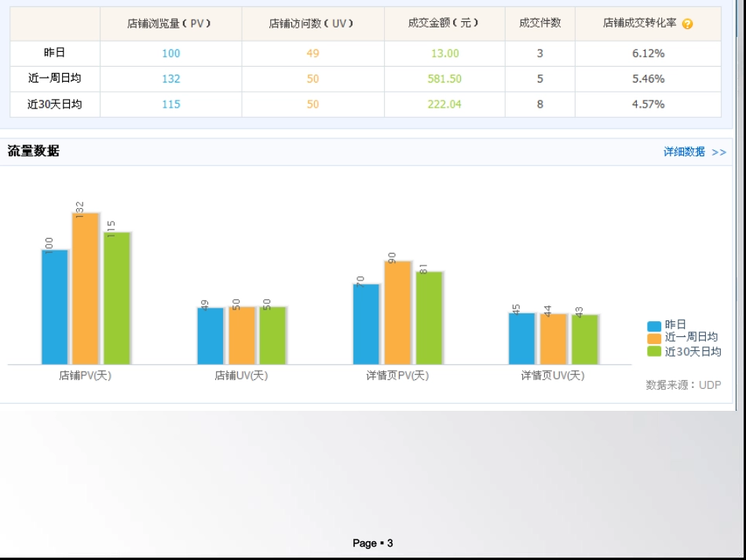Click yesterday's PV value 100 in table
746x560 pixels.
pos(170,53)
